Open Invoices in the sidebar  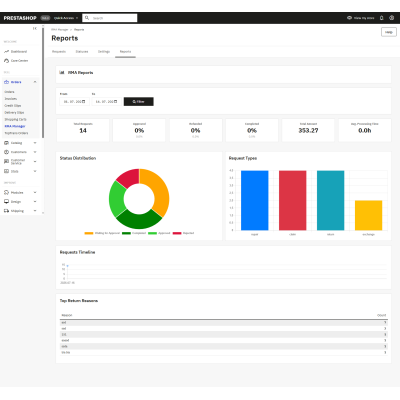click(x=11, y=99)
